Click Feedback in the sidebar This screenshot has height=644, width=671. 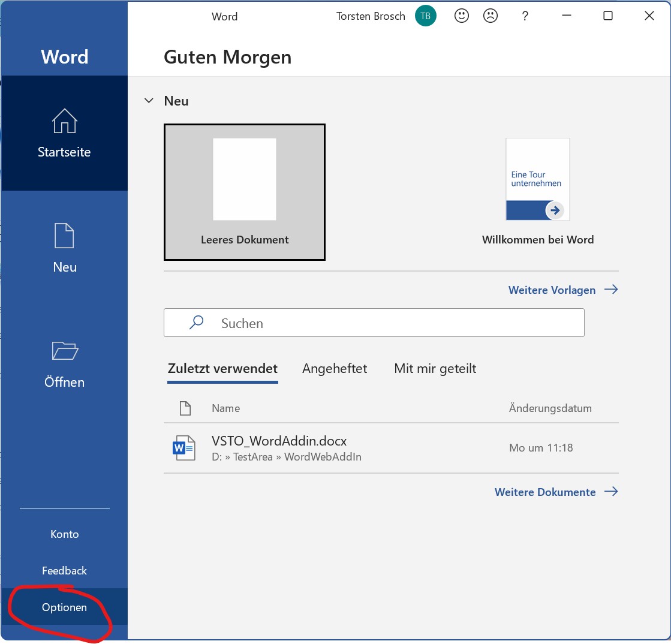(64, 570)
